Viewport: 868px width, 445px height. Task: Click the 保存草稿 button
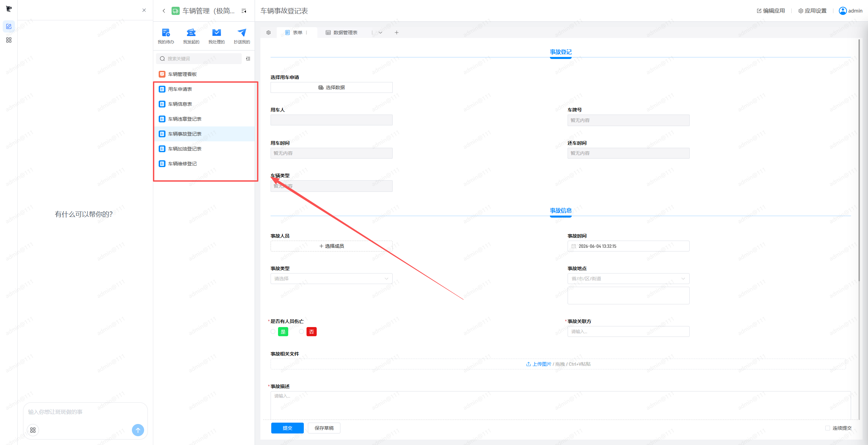click(324, 428)
